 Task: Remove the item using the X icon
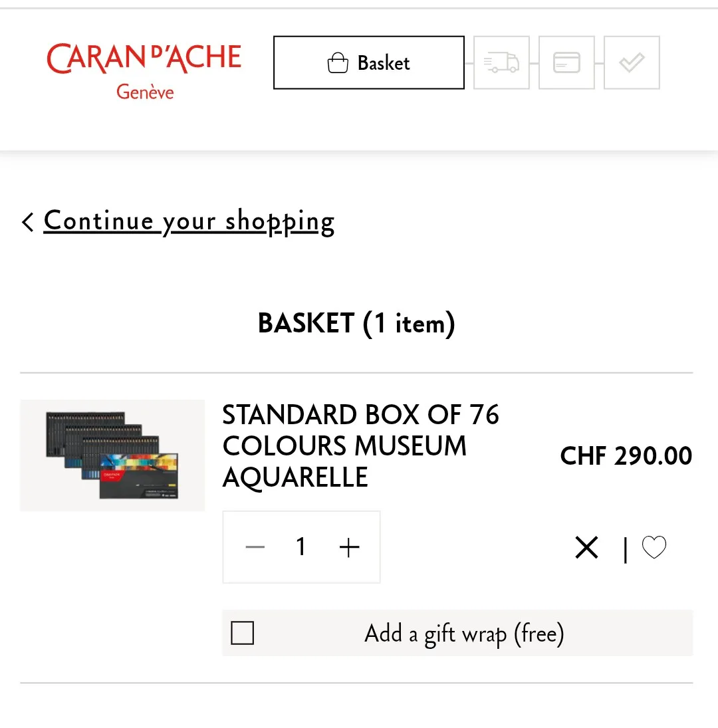(586, 547)
